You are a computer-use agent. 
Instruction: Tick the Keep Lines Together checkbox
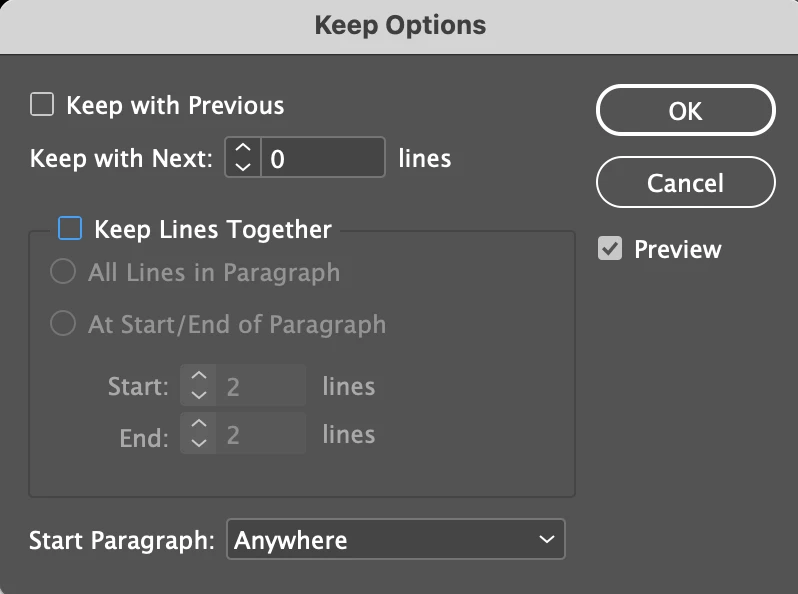pyautogui.click(x=70, y=229)
